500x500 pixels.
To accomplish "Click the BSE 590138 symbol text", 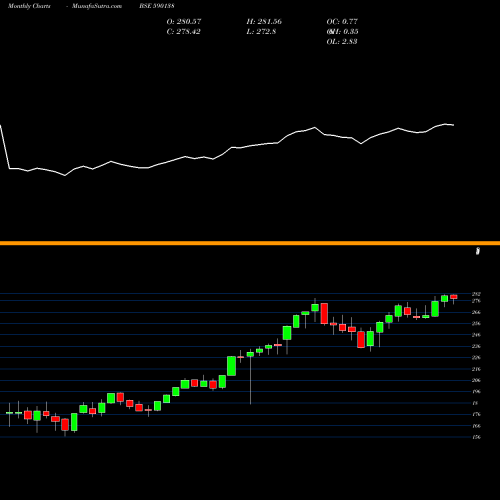I will coord(157,6).
